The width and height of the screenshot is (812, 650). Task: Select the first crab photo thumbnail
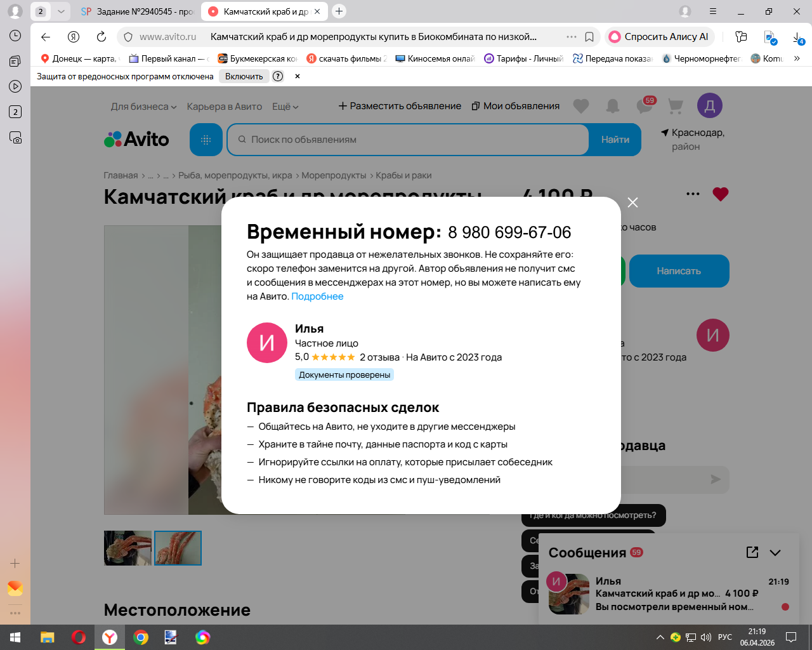coord(128,548)
